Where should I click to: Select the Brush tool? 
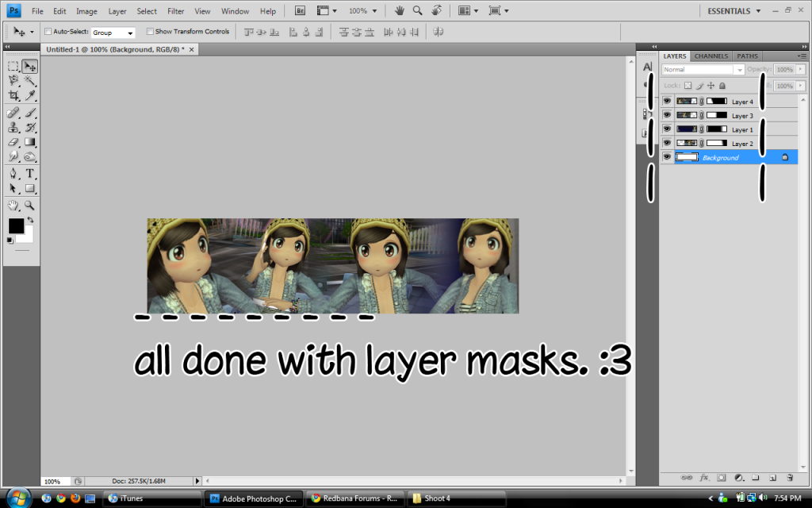[x=29, y=113]
